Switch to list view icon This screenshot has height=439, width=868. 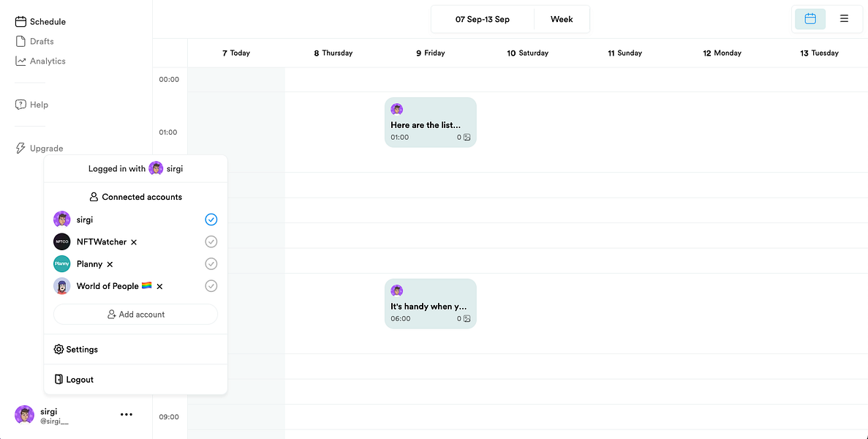[844, 19]
